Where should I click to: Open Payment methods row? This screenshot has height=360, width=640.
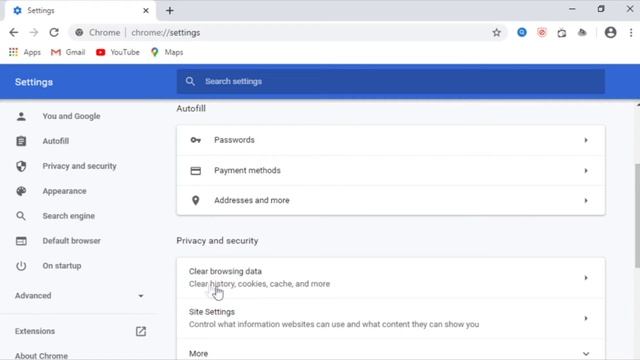(x=391, y=171)
